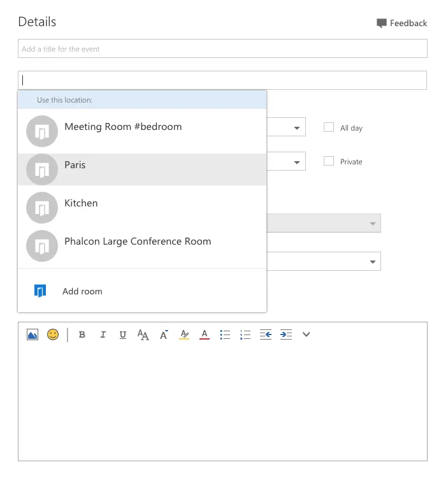Click the insert picture icon
Viewport: 448px width, 481px height.
[x=33, y=334]
